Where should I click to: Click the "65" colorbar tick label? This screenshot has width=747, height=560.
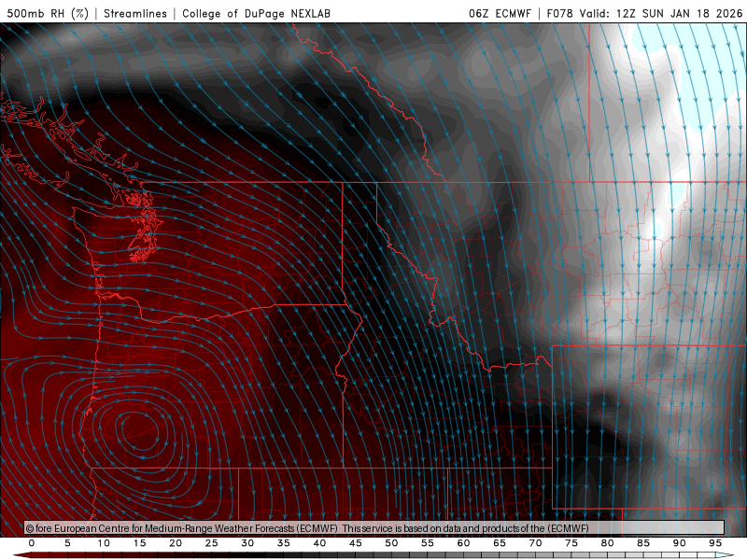(x=500, y=543)
